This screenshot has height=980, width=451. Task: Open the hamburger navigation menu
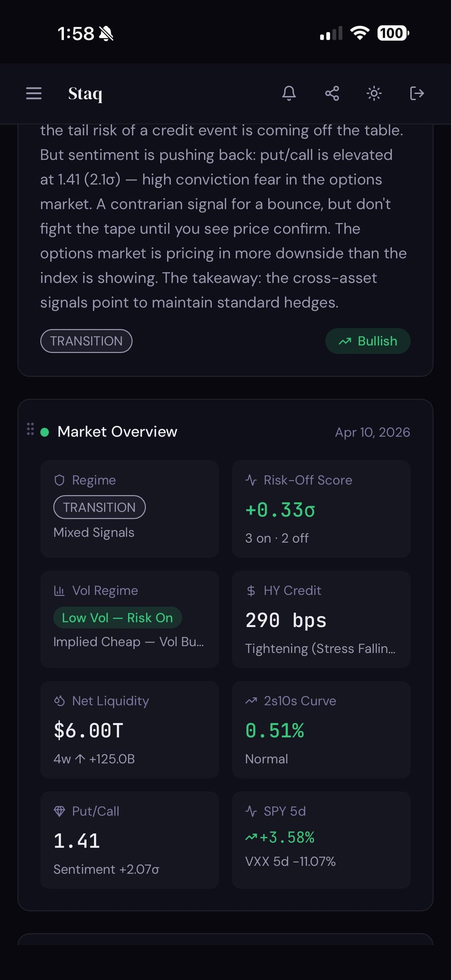pos(34,93)
